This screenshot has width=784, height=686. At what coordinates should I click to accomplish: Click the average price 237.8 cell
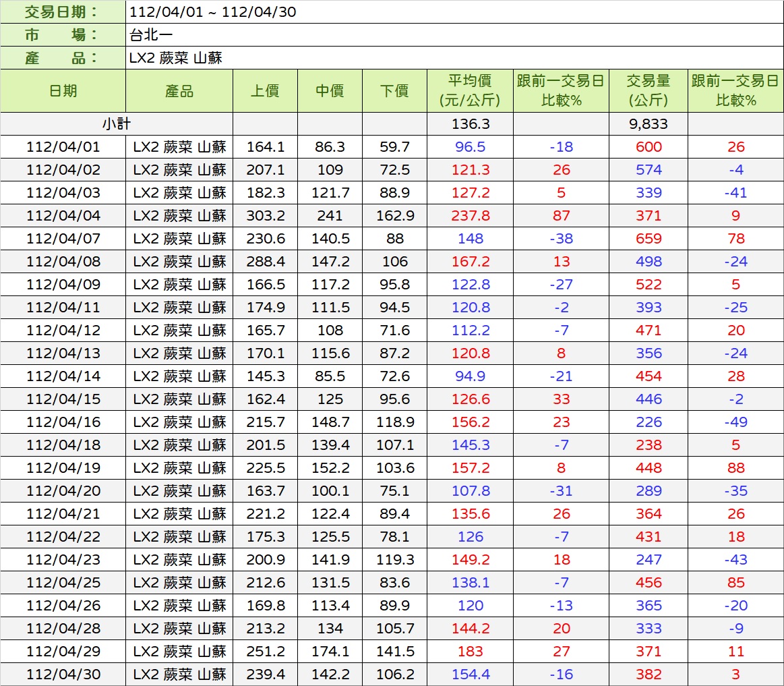pyautogui.click(x=470, y=216)
